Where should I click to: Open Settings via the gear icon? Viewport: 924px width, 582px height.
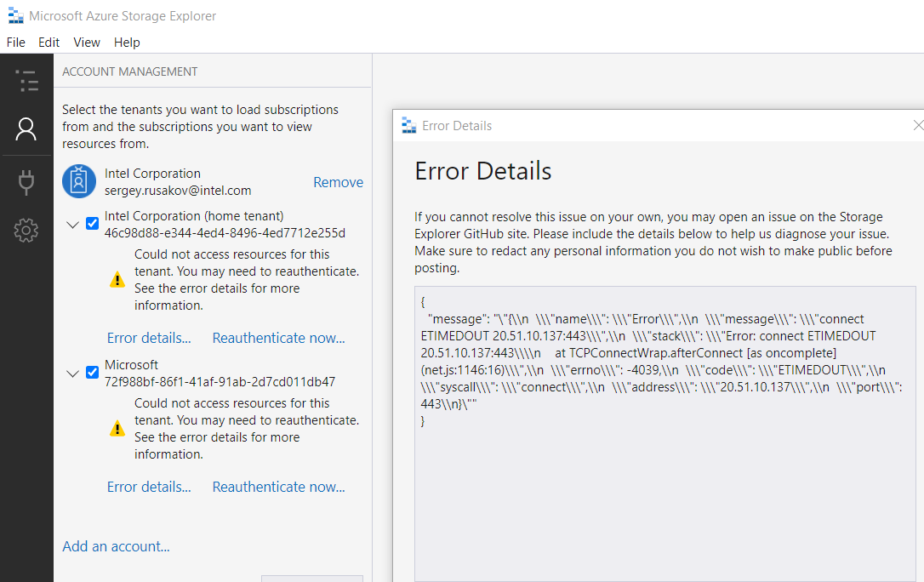[x=26, y=230]
